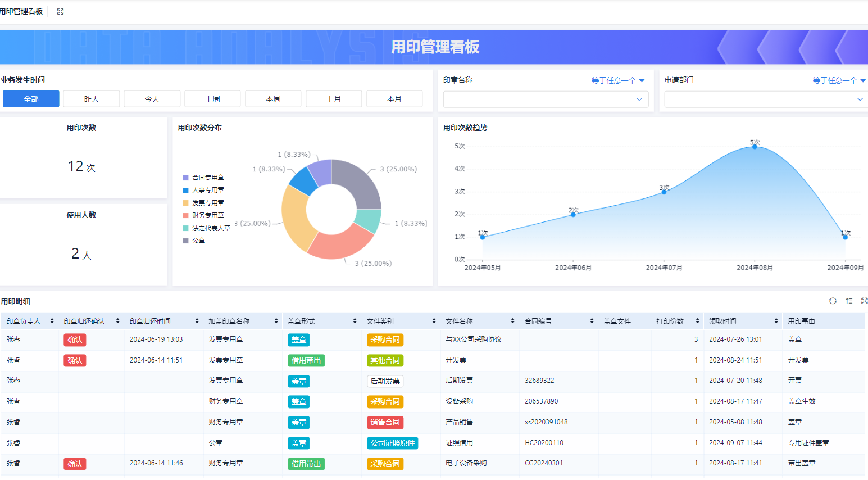The image size is (868, 480).
Task: Sort by 印章负责人 column
Action: pyautogui.click(x=52, y=321)
